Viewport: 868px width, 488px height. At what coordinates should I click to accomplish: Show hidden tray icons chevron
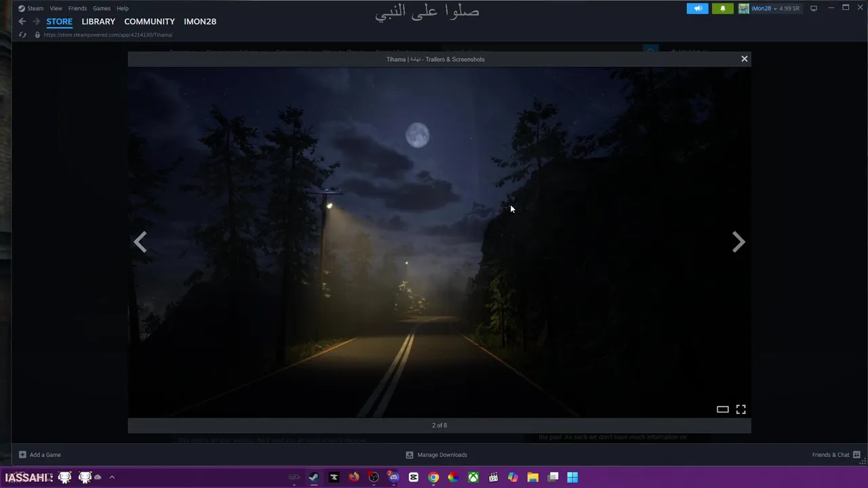pos(112,477)
